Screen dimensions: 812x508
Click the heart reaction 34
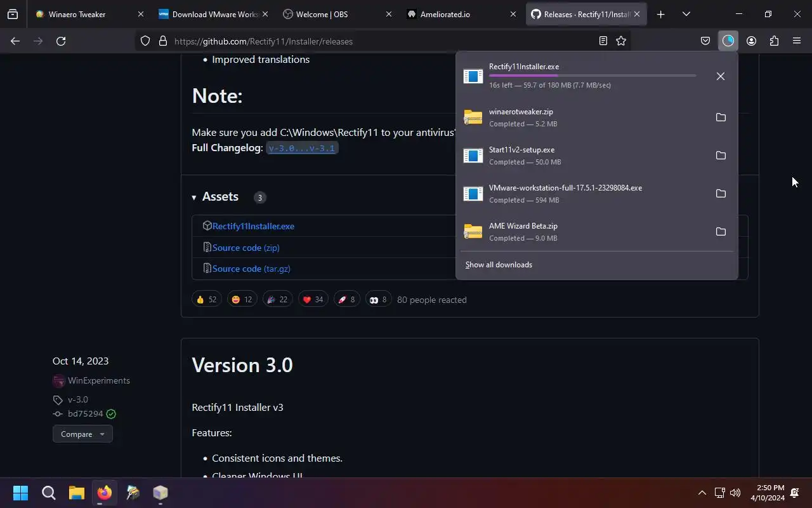pyautogui.click(x=313, y=300)
